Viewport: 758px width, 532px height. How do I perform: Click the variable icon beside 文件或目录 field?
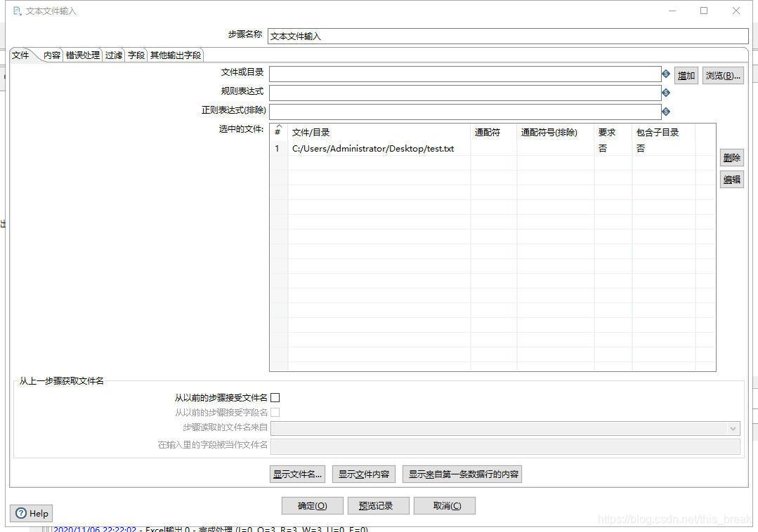[x=665, y=74]
